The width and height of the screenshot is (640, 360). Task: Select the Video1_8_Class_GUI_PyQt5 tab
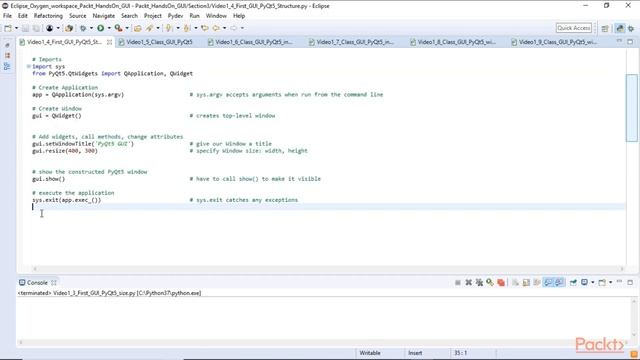456,42
